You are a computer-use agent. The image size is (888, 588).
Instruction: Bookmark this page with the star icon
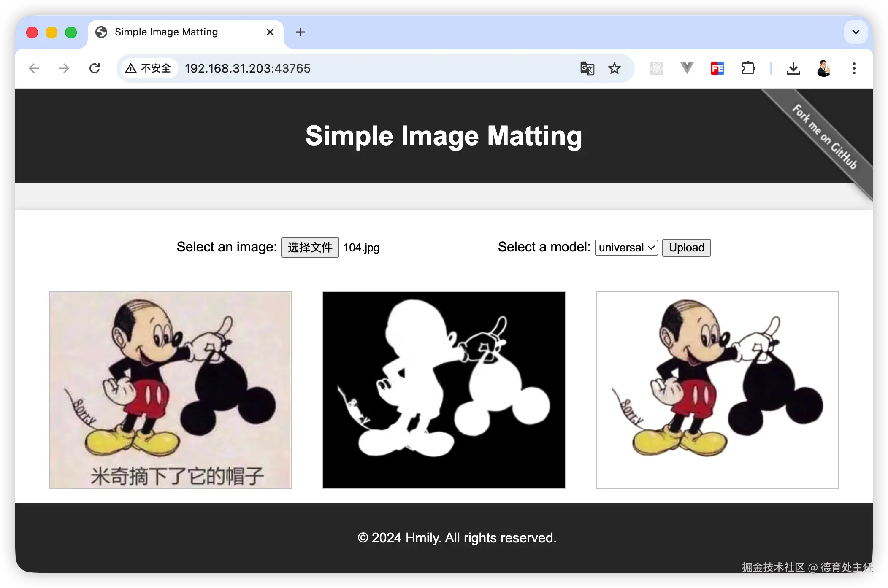pyautogui.click(x=615, y=68)
